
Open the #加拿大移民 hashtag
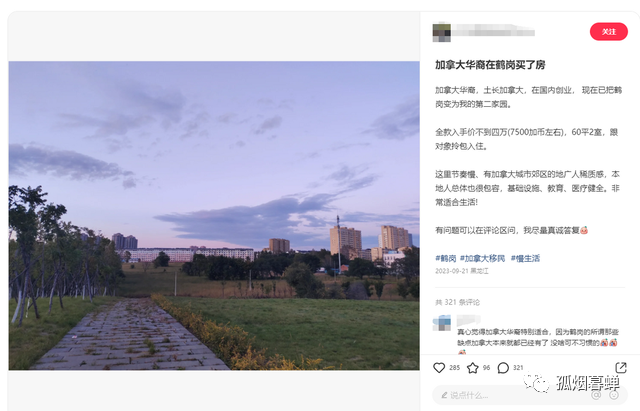[482, 258]
